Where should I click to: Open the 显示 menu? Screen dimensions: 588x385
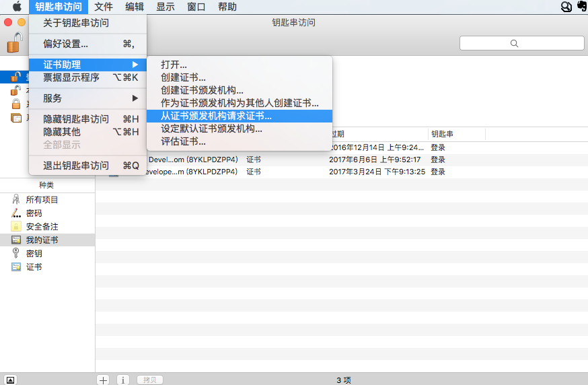tap(165, 7)
